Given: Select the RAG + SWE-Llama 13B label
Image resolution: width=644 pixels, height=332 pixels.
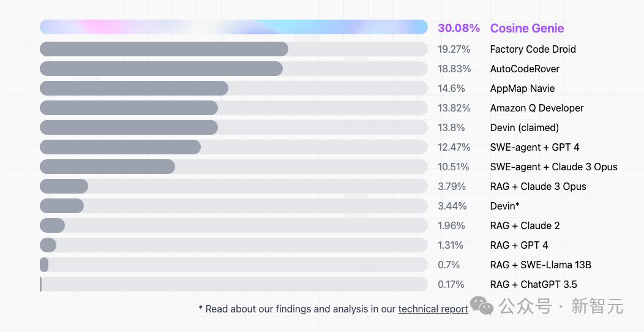Looking at the screenshot, I should 540,265.
